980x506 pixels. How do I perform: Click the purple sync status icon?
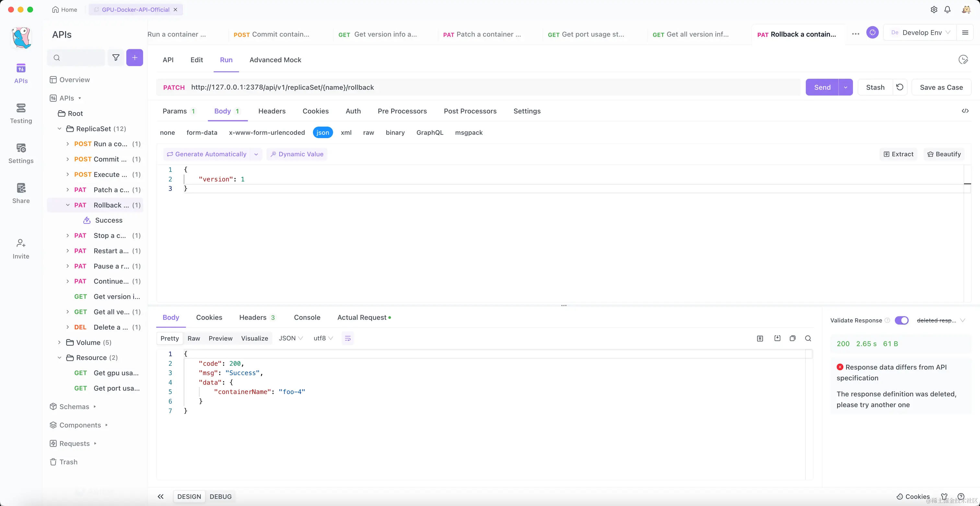(872, 33)
